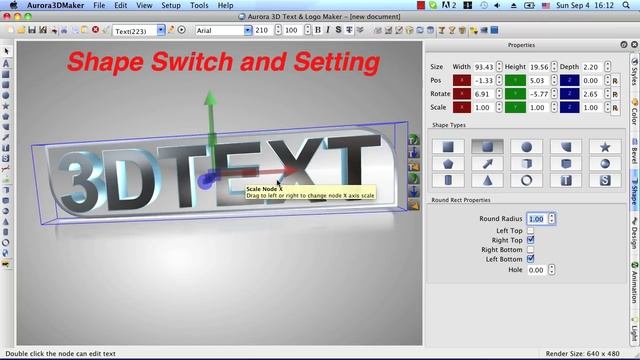Image resolution: width=640 pixels, height=360 pixels.
Task: Apply strikethrough with the T-strike icon
Action: (349, 30)
